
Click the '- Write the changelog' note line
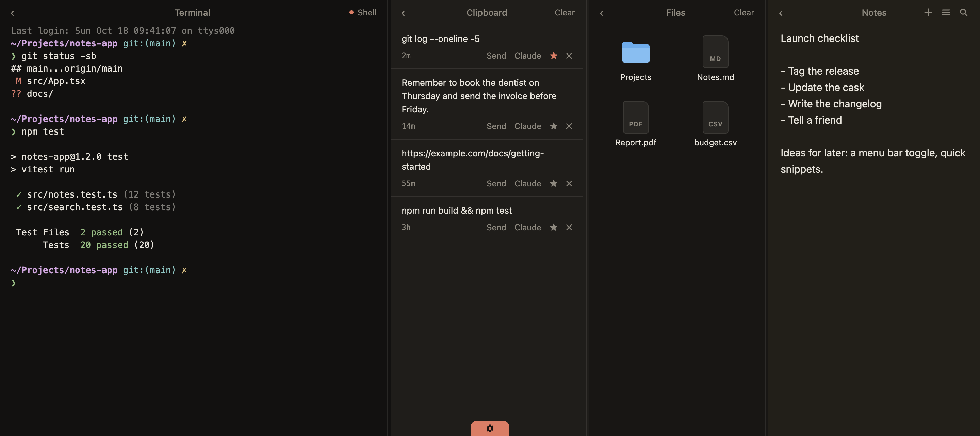pos(831,104)
